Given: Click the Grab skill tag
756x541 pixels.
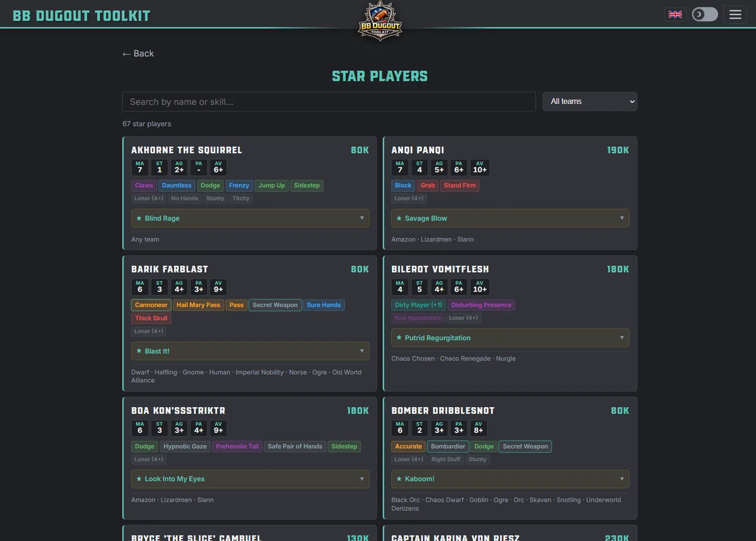Looking at the screenshot, I should click(428, 186).
